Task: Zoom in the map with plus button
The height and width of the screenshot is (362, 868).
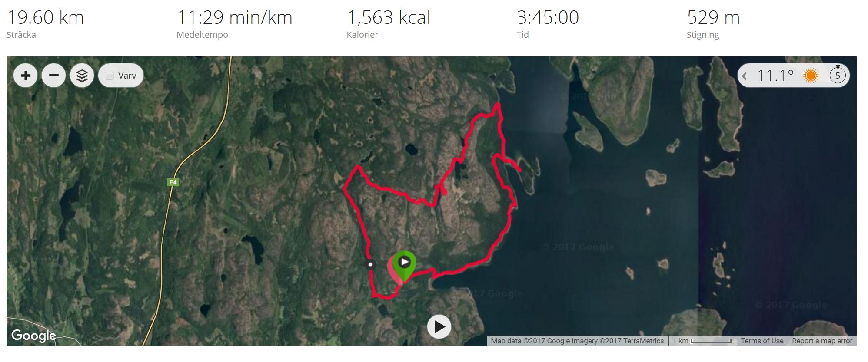Action: (26, 76)
